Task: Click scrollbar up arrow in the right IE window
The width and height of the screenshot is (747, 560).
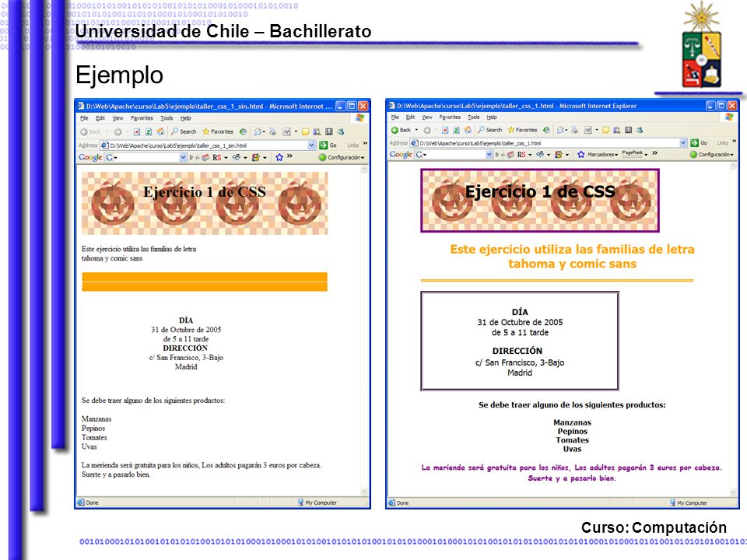Action: coord(734,166)
